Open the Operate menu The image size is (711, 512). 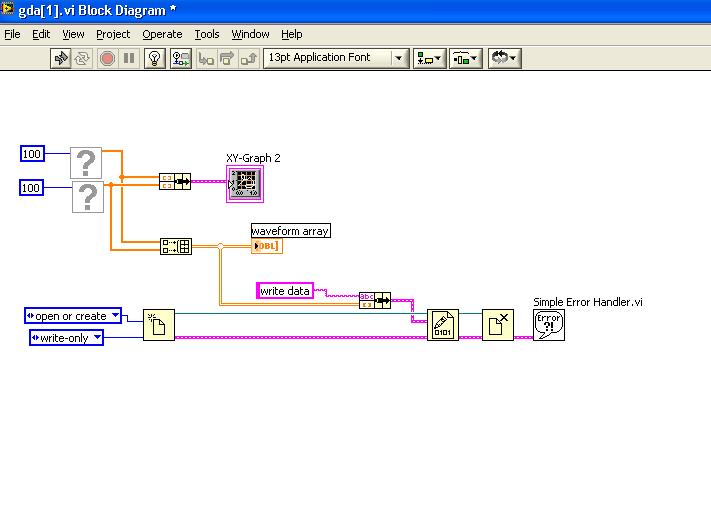click(x=162, y=34)
